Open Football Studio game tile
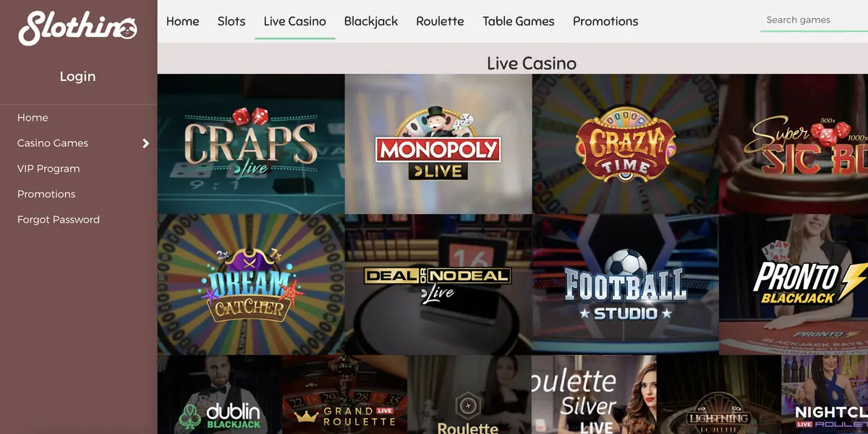Screen dimensions: 868x434 [x=626, y=284]
